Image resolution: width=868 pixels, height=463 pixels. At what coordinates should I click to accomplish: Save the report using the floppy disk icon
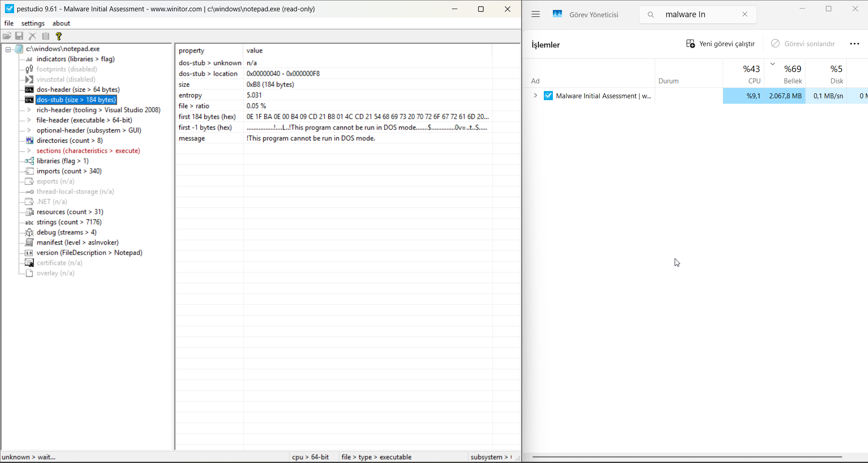[19, 36]
